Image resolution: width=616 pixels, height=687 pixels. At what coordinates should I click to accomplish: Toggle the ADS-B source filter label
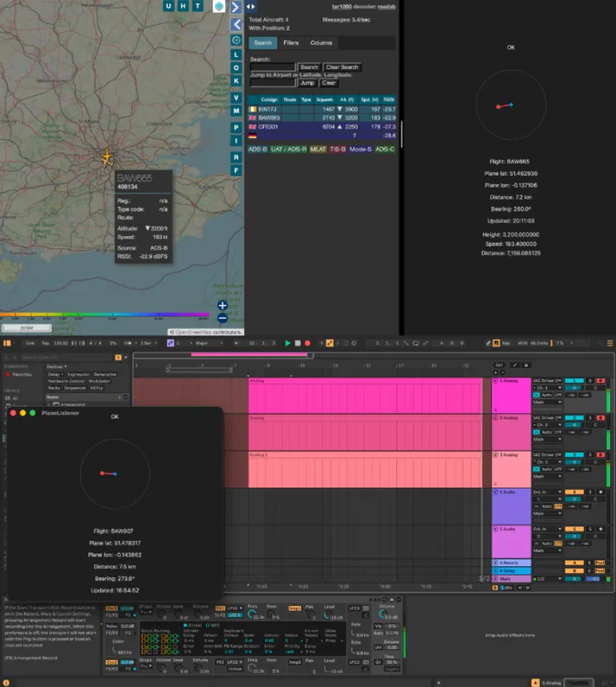[x=257, y=149]
